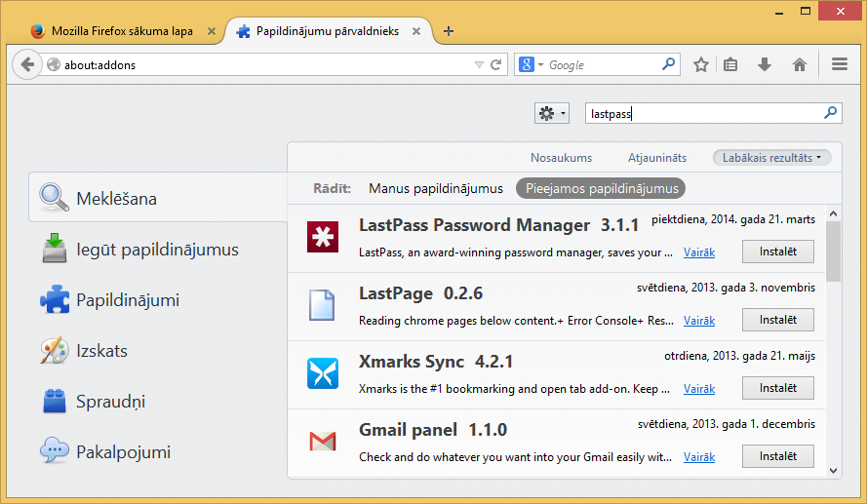Click the Pakalpojumi speech bubble icon
Screen dimensions: 867x504
click(55, 450)
